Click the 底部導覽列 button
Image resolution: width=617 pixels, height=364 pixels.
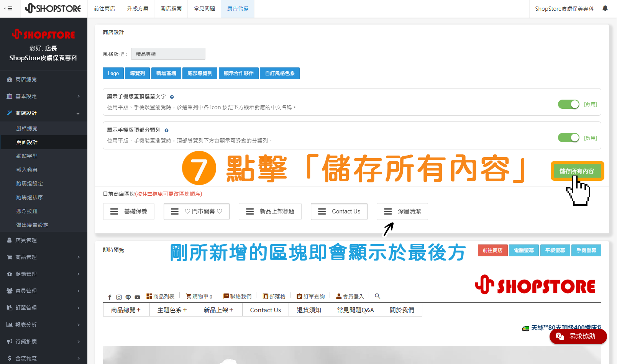(200, 73)
